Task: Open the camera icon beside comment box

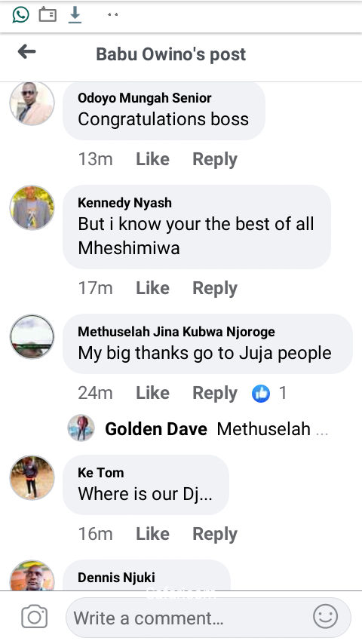Action: (x=35, y=617)
